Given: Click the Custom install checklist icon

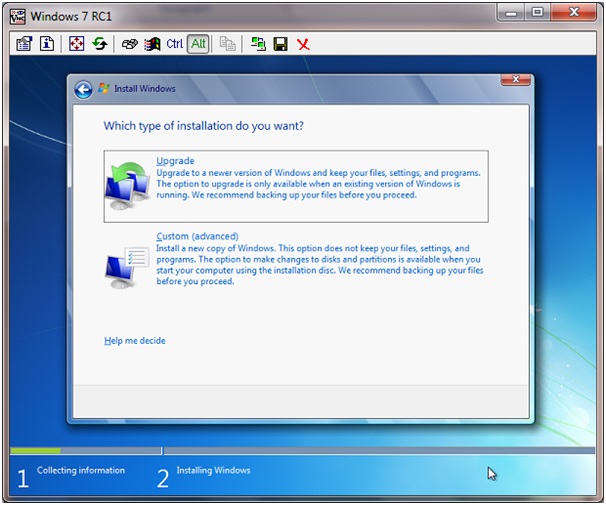Looking at the screenshot, I should click(x=127, y=268).
